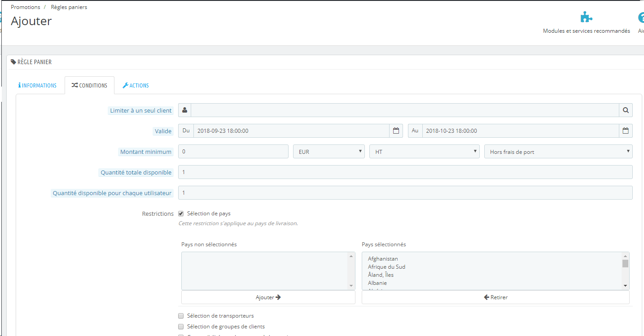Screen dimensions: 644x336
Task: Click the Ajouter countries button
Action: [x=268, y=297]
